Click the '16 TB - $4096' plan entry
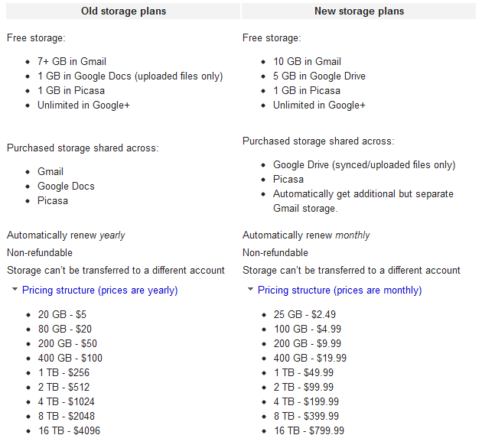The height and width of the screenshot is (448, 482). coord(68,430)
